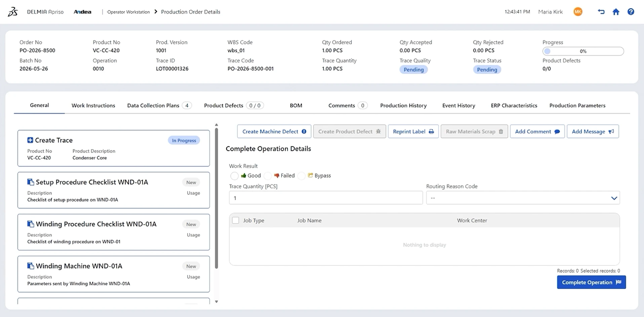Select the Good work result radio
This screenshot has height=317, width=644.
234,176
